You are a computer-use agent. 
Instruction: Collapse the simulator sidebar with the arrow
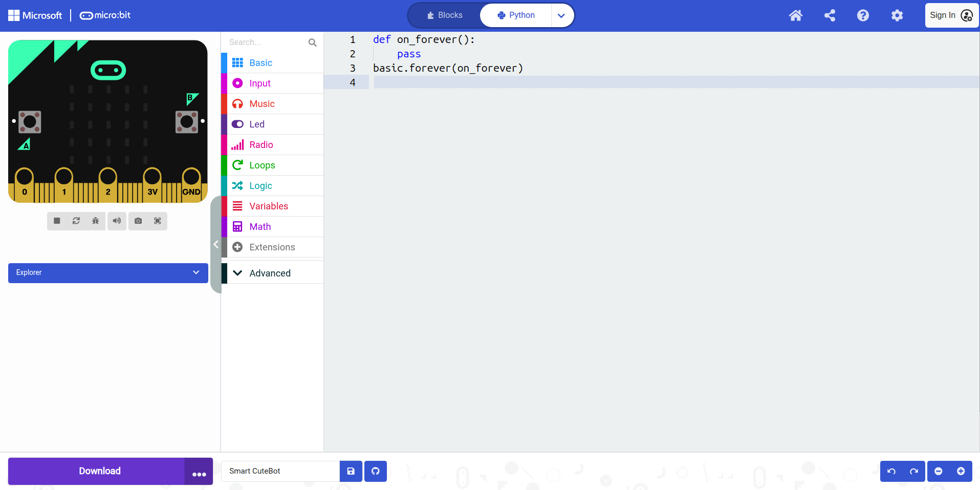pyautogui.click(x=216, y=244)
